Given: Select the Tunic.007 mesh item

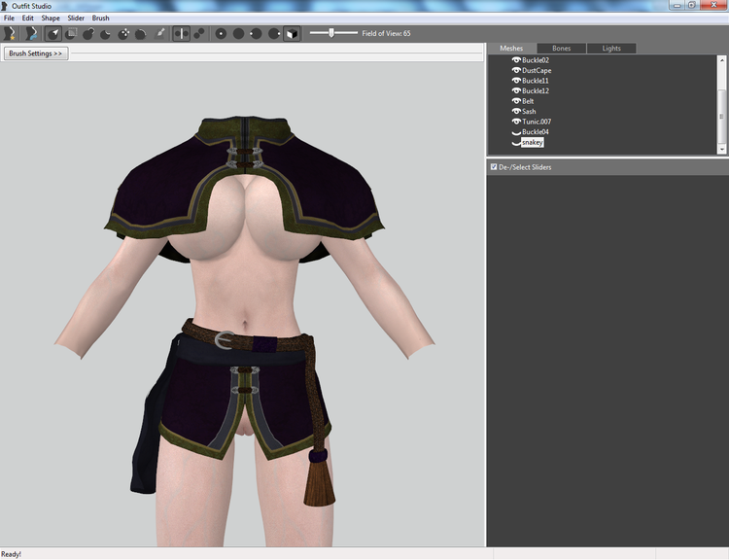Looking at the screenshot, I should [536, 122].
